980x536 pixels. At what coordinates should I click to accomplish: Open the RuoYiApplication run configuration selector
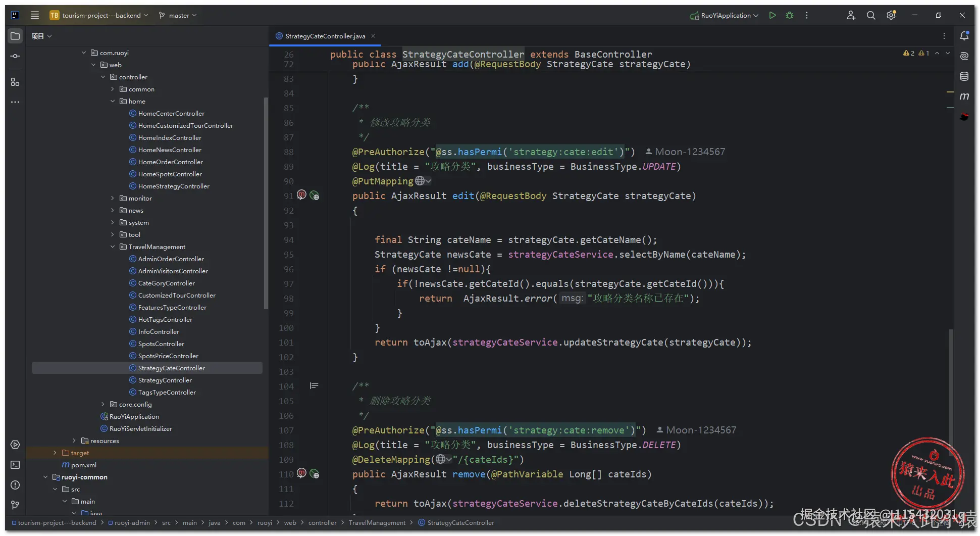pyautogui.click(x=725, y=15)
